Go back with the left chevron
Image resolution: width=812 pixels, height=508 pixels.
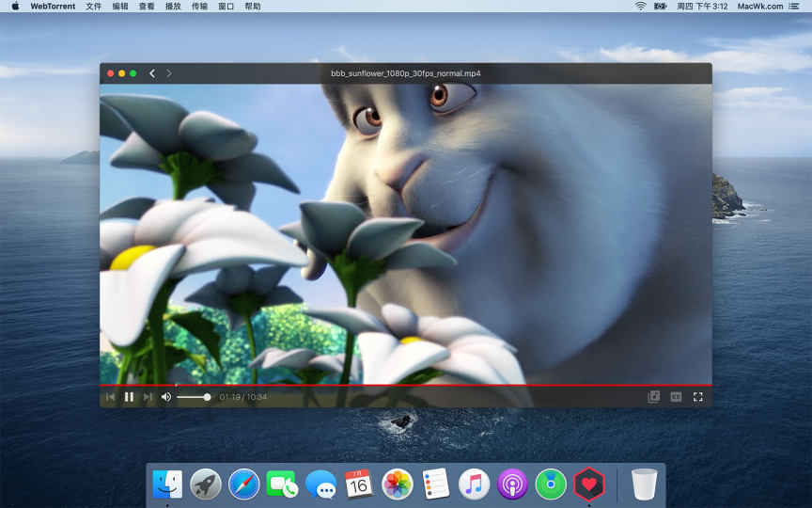point(152,73)
